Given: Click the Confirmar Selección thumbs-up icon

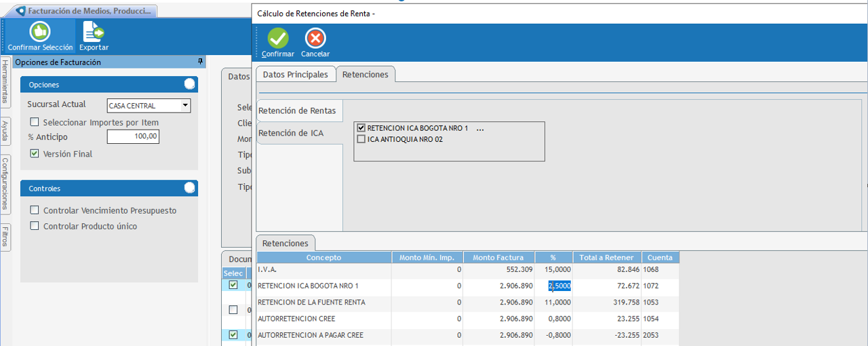Looking at the screenshot, I should point(40,32).
